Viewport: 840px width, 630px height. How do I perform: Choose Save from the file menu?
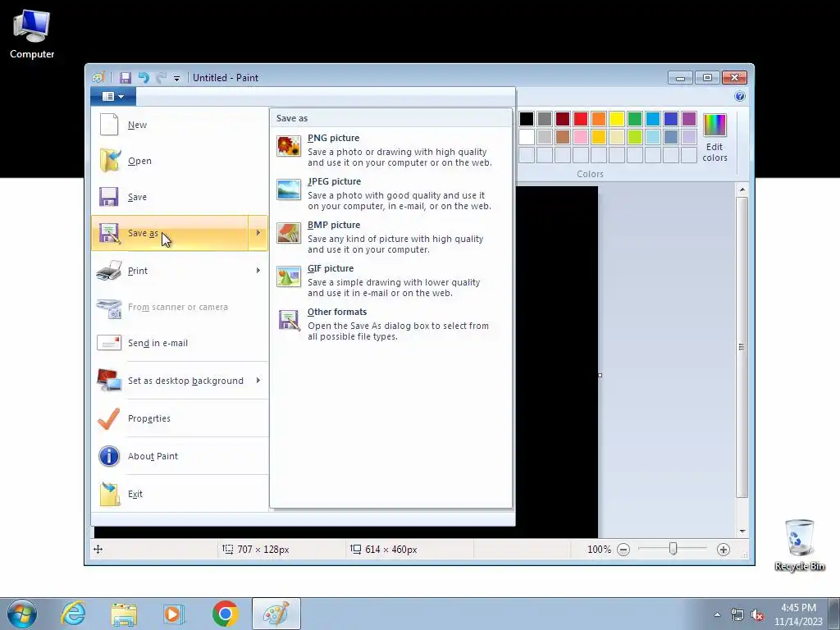point(180,197)
